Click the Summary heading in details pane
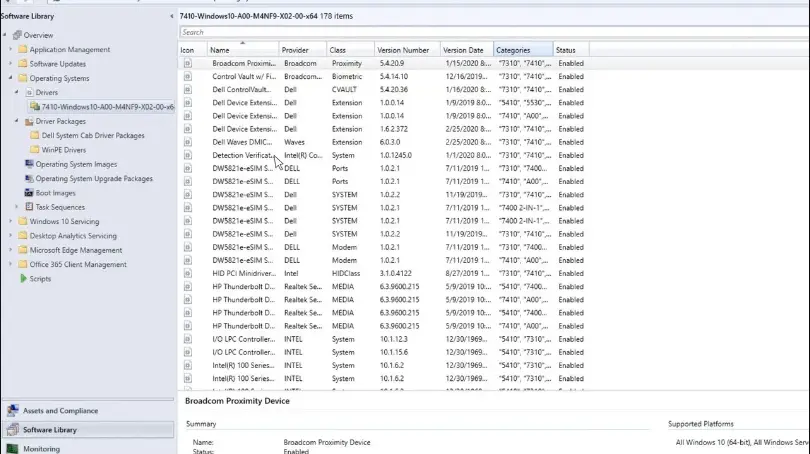 coord(201,424)
